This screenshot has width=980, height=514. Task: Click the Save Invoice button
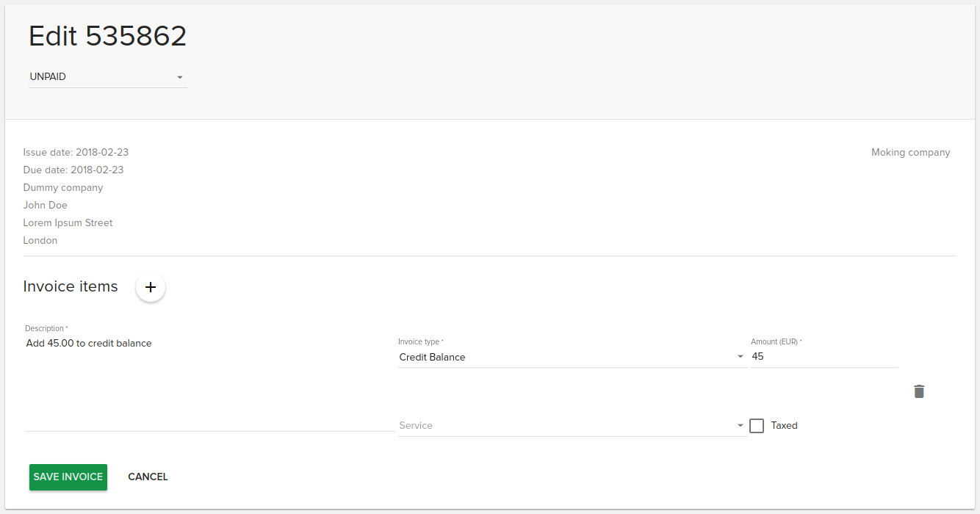click(68, 477)
